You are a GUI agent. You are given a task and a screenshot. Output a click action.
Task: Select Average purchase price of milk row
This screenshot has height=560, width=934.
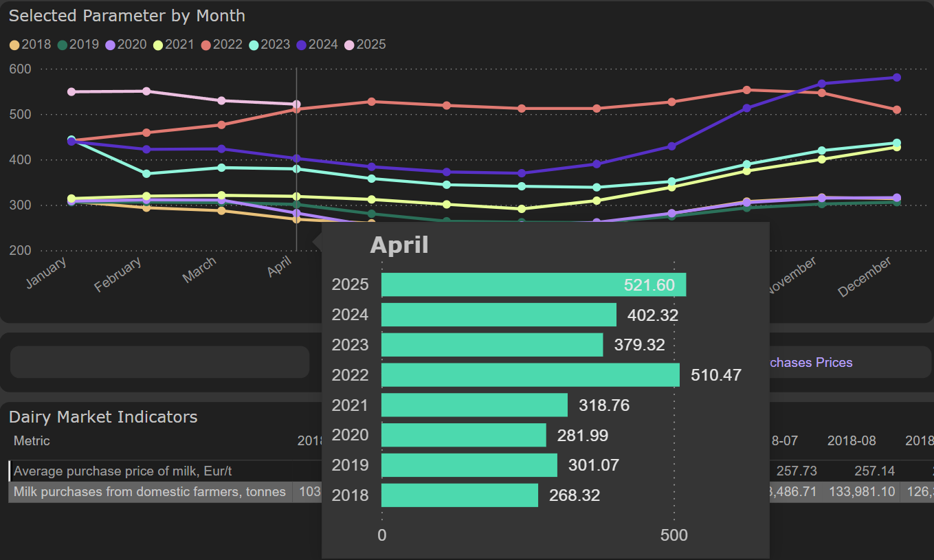coord(127,471)
